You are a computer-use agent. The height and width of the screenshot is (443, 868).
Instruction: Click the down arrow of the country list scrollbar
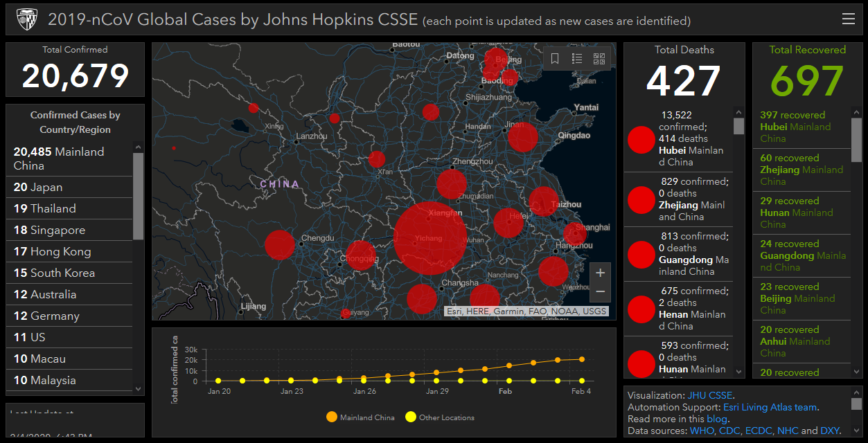(x=139, y=389)
